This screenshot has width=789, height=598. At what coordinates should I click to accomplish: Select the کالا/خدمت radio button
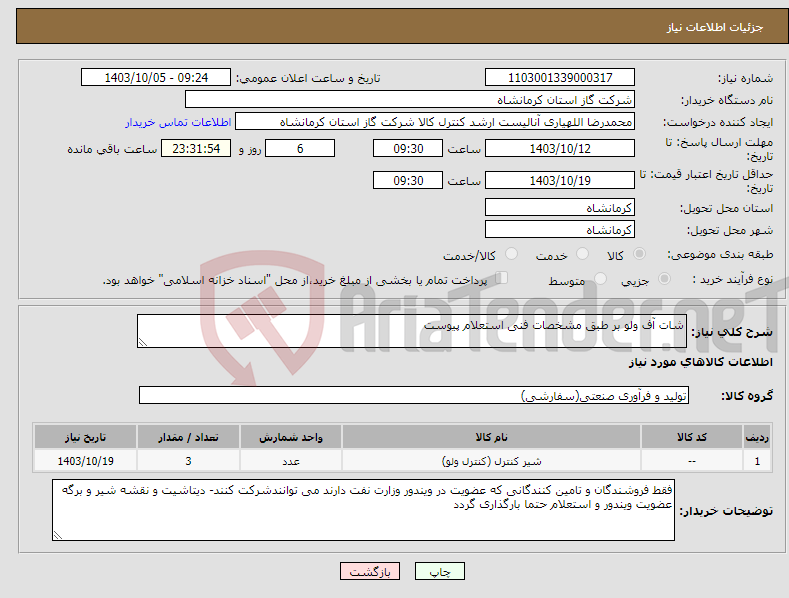pyautogui.click(x=511, y=254)
